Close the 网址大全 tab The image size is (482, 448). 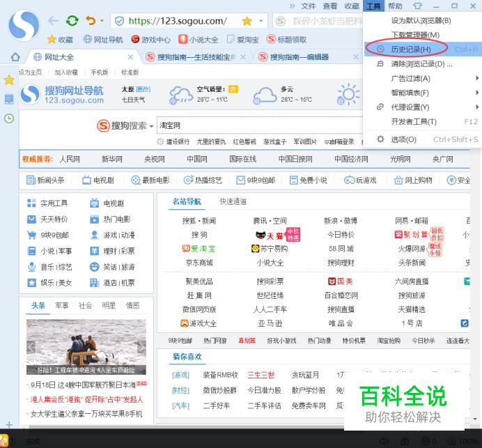130,57
